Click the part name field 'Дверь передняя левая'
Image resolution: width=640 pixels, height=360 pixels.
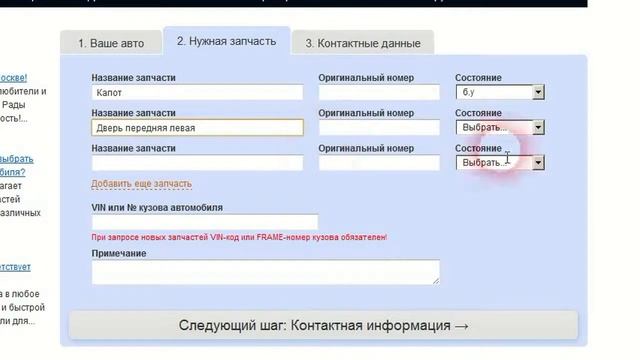(197, 128)
